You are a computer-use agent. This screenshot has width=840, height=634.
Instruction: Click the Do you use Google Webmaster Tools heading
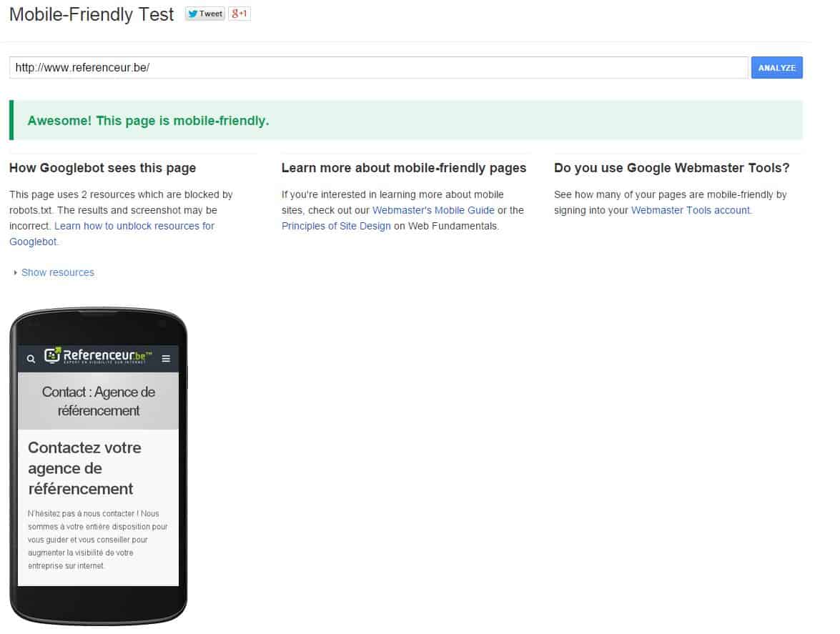[671, 168]
